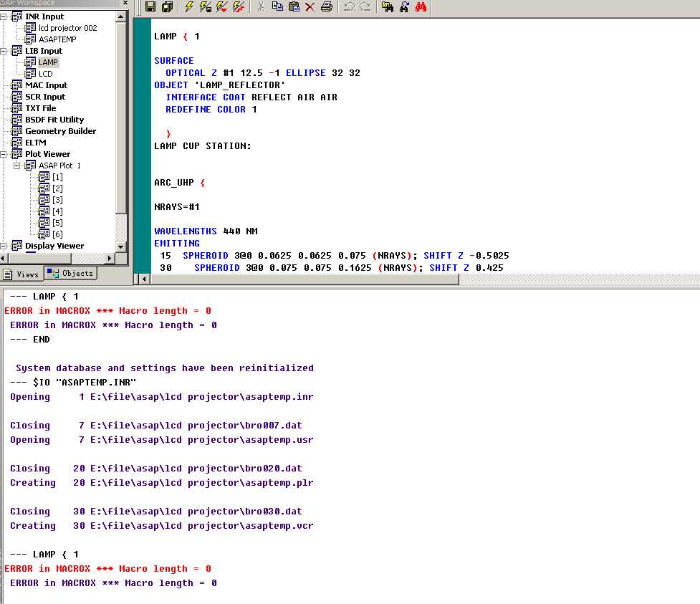The height and width of the screenshot is (604, 700).
Task: Click the red binoculars Find icon
Action: pyautogui.click(x=421, y=6)
